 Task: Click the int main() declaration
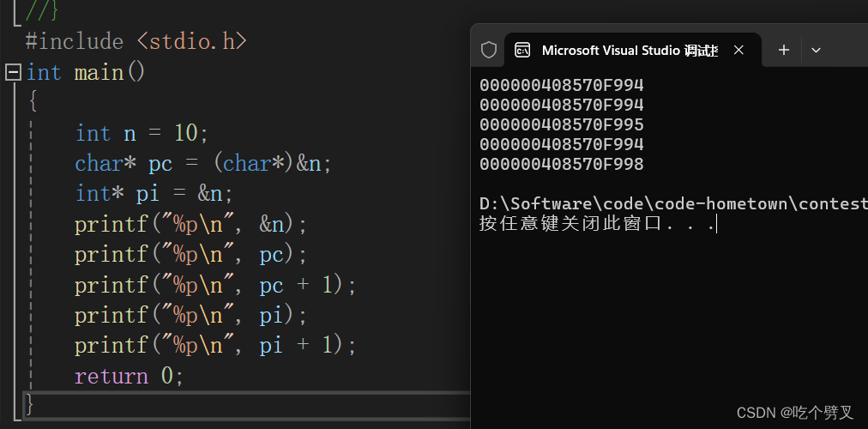pos(86,73)
